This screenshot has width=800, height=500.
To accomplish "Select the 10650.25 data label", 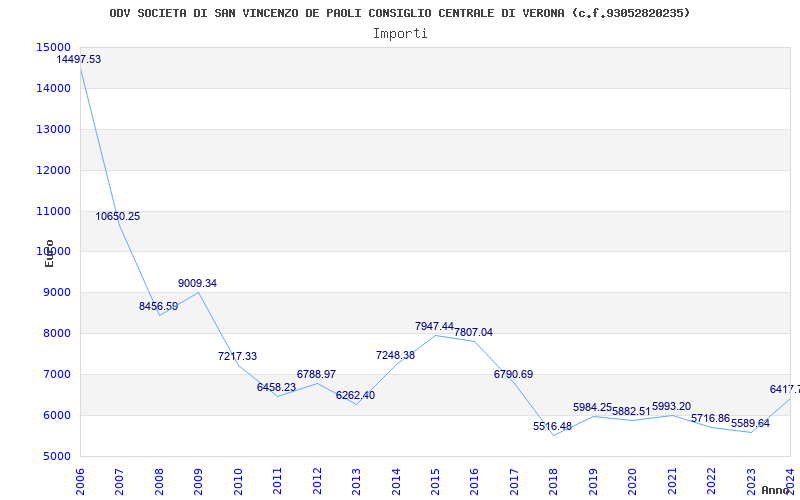I will pyautogui.click(x=117, y=216).
